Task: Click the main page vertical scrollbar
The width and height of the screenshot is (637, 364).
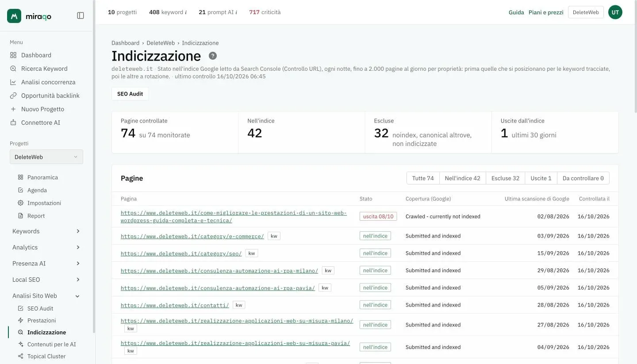Action: pos(635,57)
